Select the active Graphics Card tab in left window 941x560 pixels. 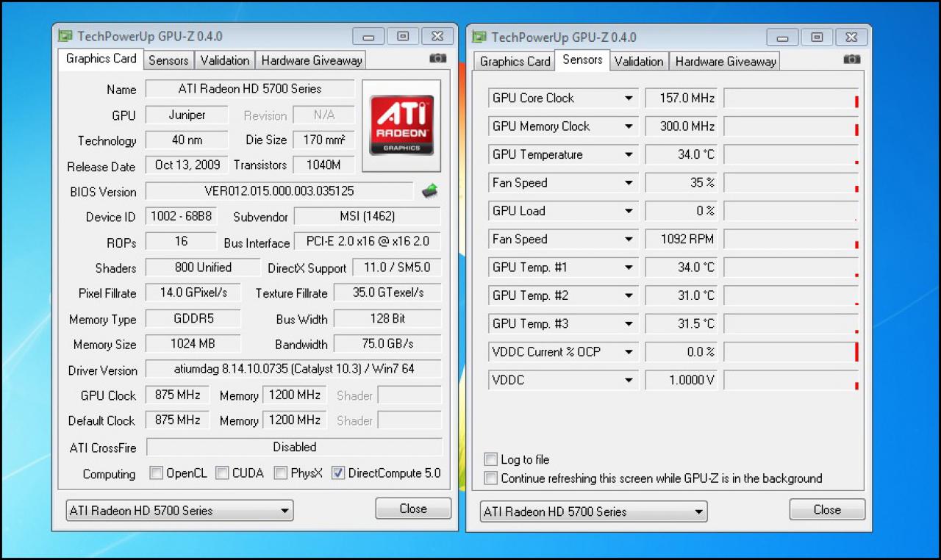101,59
